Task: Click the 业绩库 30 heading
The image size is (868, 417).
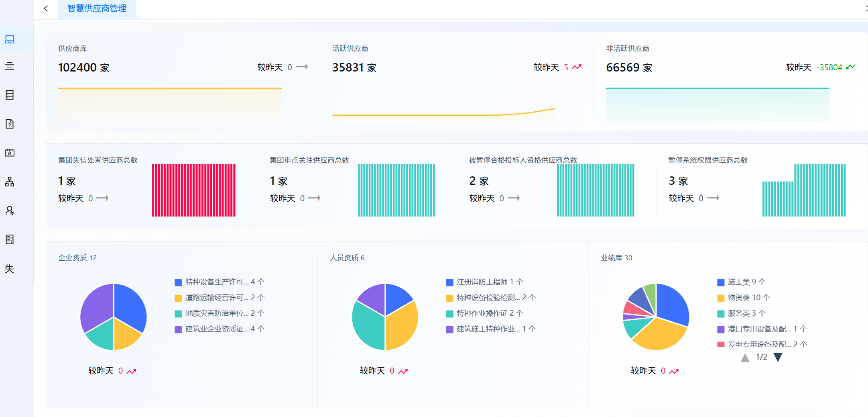Action: click(x=616, y=258)
